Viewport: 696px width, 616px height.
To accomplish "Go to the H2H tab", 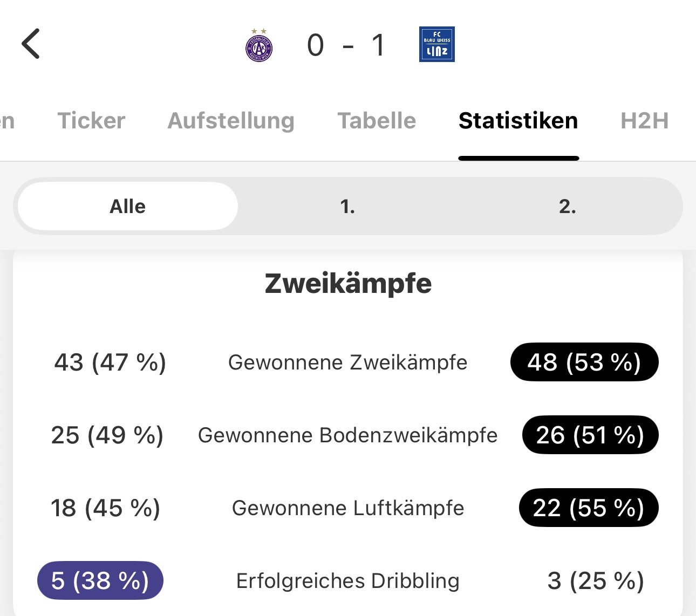I will [x=644, y=121].
